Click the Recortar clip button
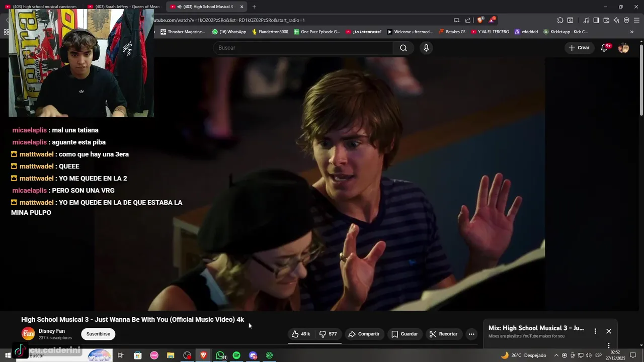The width and height of the screenshot is (644, 362). [443, 334]
